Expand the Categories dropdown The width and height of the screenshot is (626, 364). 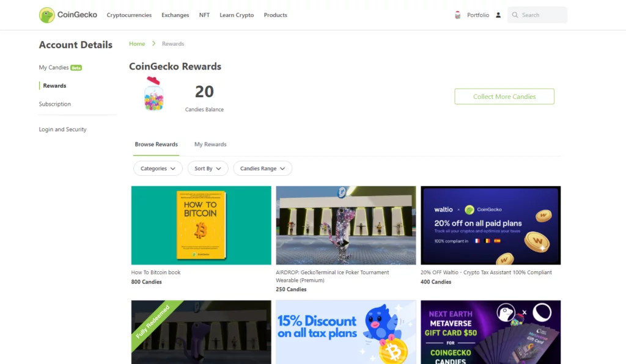(158, 168)
